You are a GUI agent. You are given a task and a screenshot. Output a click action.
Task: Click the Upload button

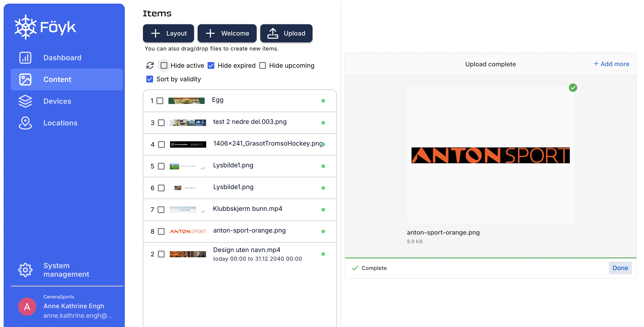click(286, 33)
